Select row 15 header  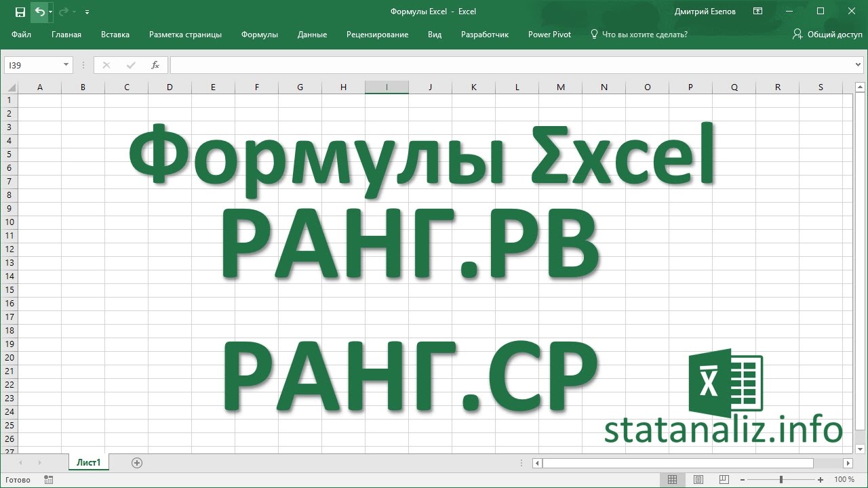pos(9,290)
